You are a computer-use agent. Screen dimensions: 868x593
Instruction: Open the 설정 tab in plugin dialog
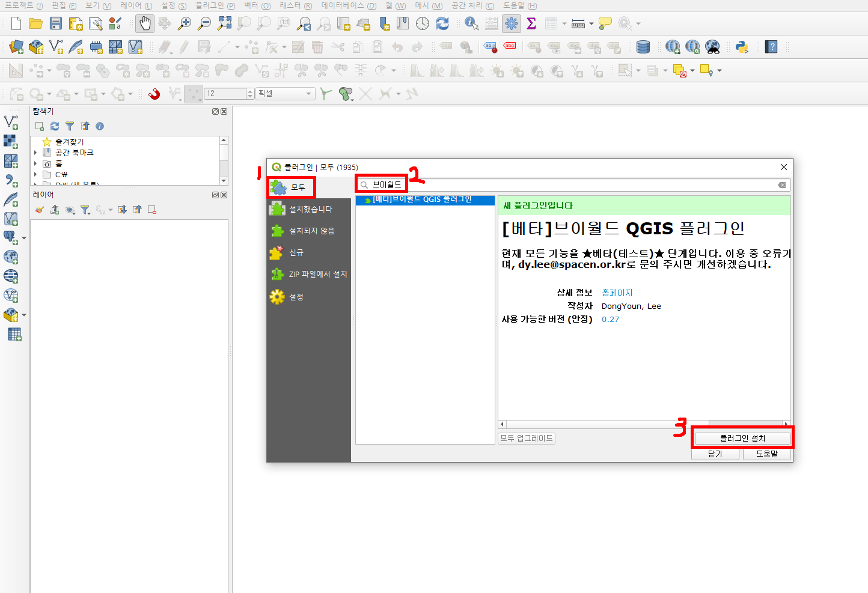(x=309, y=297)
